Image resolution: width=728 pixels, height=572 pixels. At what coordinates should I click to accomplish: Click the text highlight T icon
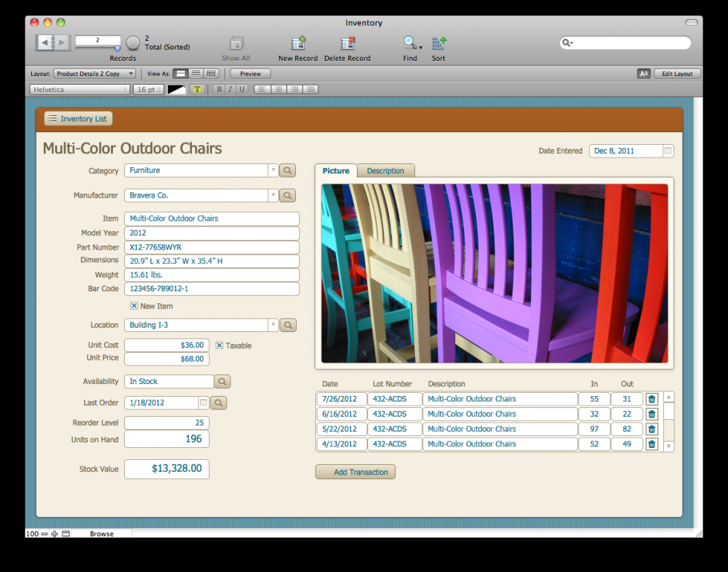[x=198, y=90]
